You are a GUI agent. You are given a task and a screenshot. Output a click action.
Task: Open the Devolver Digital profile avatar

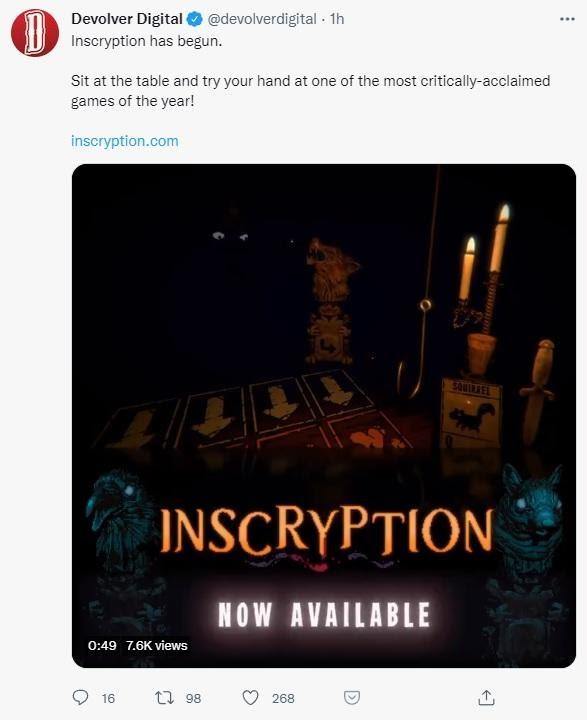[35, 33]
